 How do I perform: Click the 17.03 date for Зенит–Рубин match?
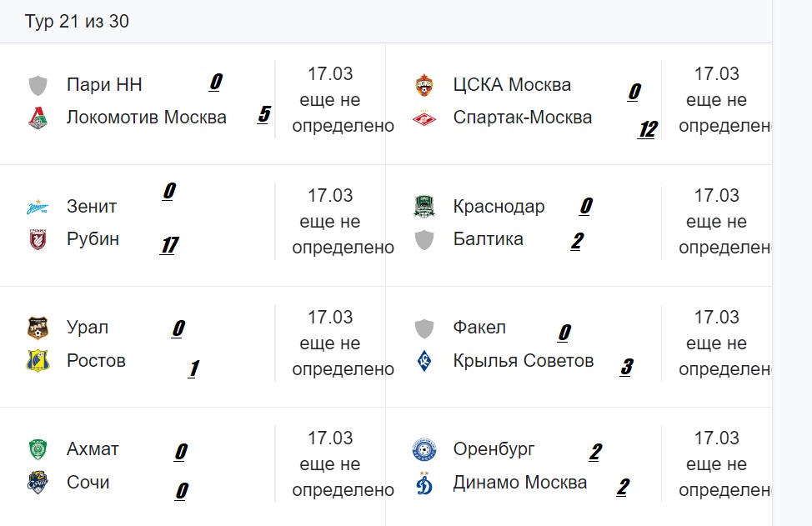tap(330, 196)
